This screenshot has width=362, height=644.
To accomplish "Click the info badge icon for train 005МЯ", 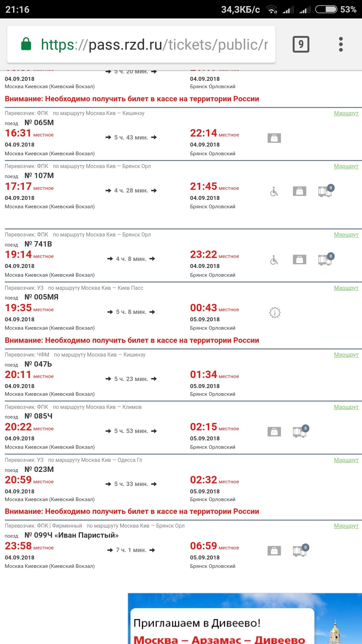I will (275, 313).
